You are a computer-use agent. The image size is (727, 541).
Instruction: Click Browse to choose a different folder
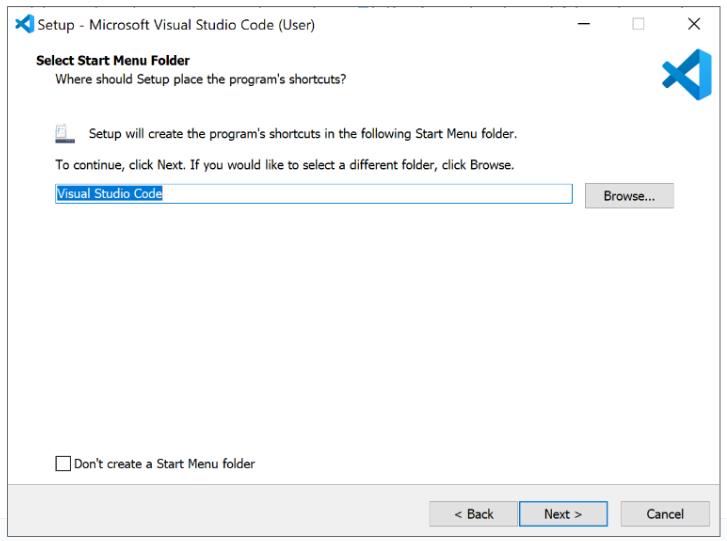(x=629, y=196)
